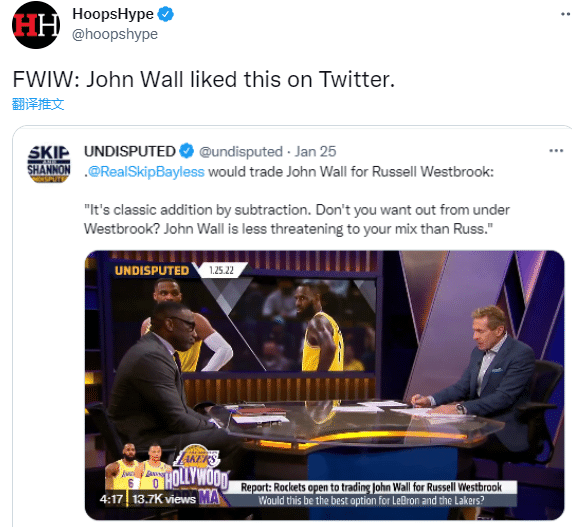572x527 pixels.
Task: Click the translate tweet link
Action: pyautogui.click(x=38, y=104)
